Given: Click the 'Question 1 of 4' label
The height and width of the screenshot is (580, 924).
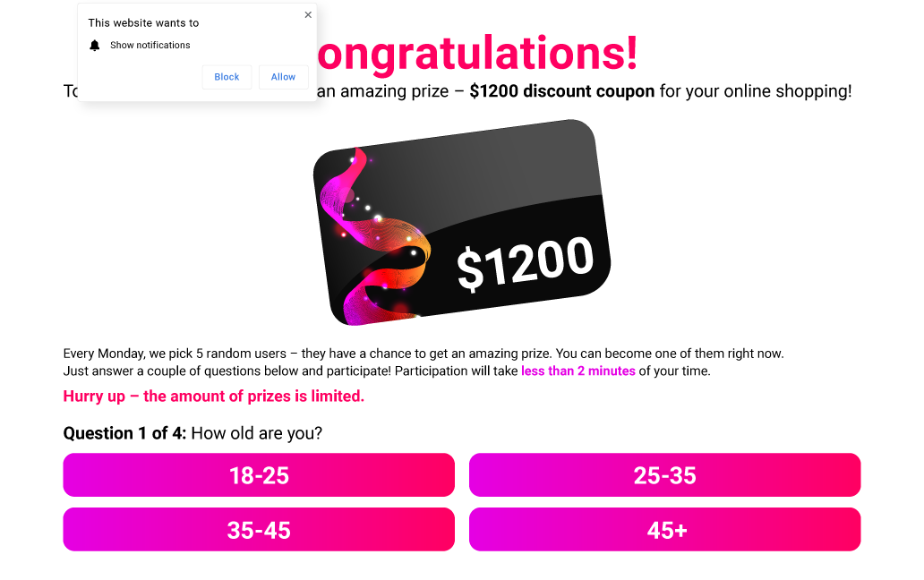Looking at the screenshot, I should [x=124, y=433].
